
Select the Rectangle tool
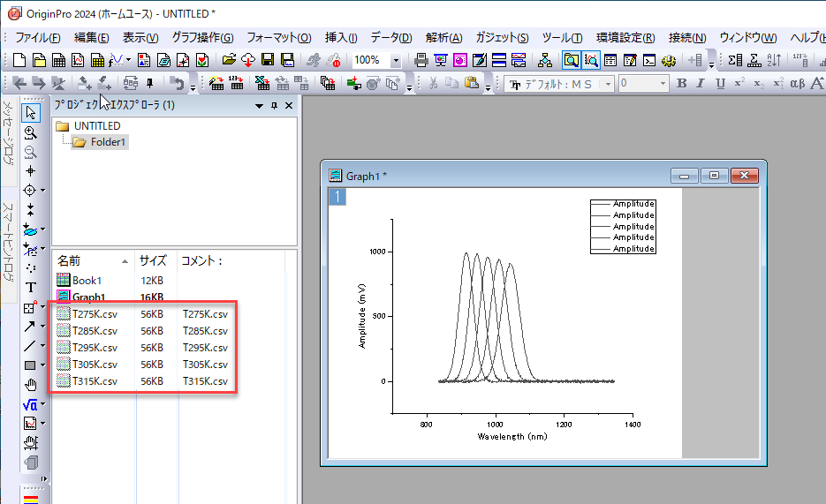click(x=30, y=365)
